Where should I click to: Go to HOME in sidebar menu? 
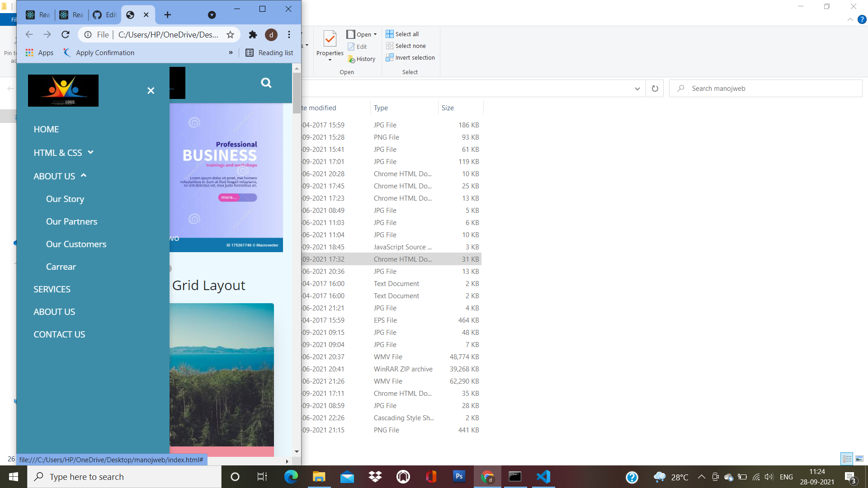click(46, 129)
